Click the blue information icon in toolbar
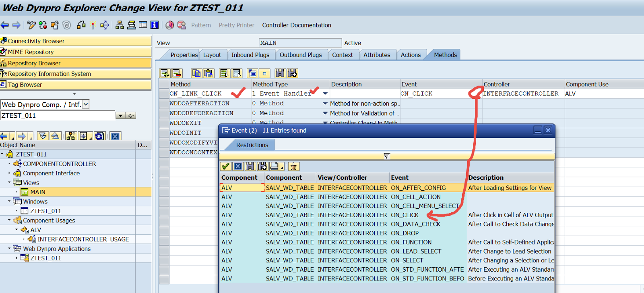 155,25
